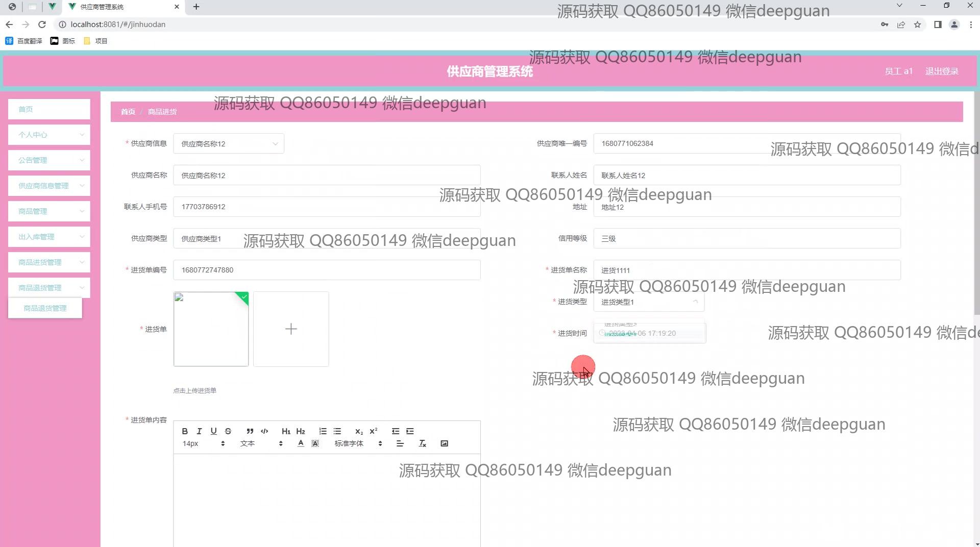The width and height of the screenshot is (980, 547).
Task: Toggle italic formatting in the editor
Action: 199,431
